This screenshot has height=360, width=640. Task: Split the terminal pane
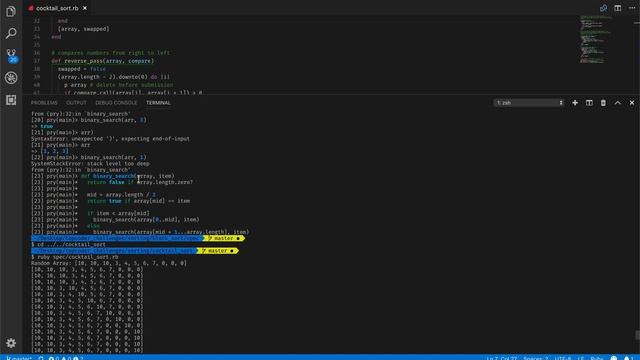589,103
